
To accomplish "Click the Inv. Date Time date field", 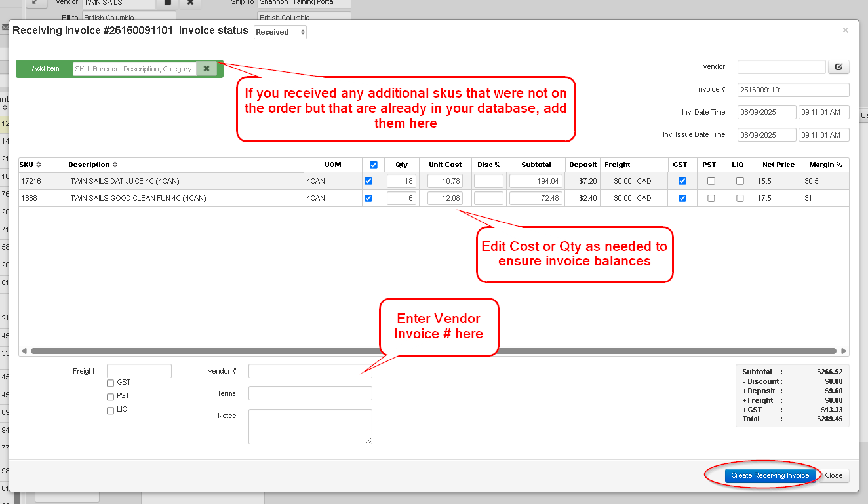I will coord(766,112).
